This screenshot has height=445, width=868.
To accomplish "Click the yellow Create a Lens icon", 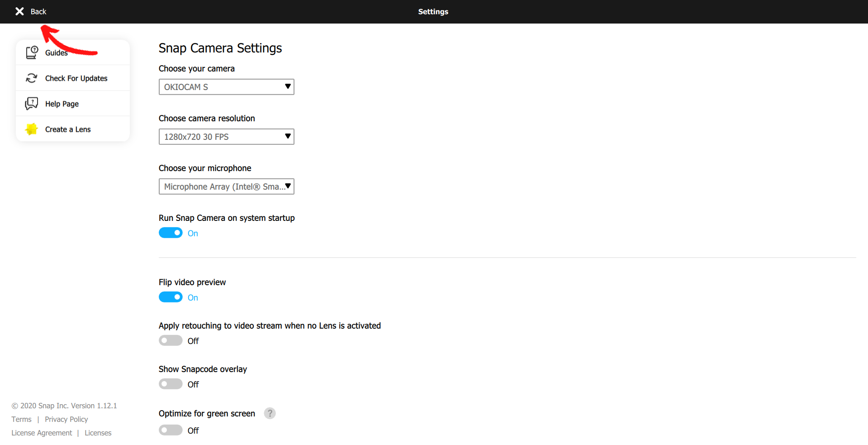I will pos(32,129).
